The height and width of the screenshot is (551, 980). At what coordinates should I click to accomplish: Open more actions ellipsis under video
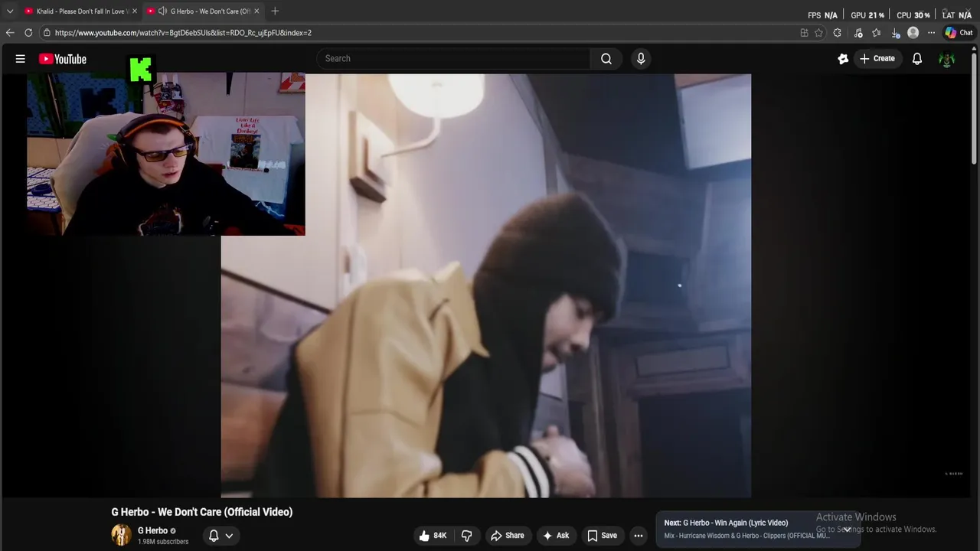[639, 536]
